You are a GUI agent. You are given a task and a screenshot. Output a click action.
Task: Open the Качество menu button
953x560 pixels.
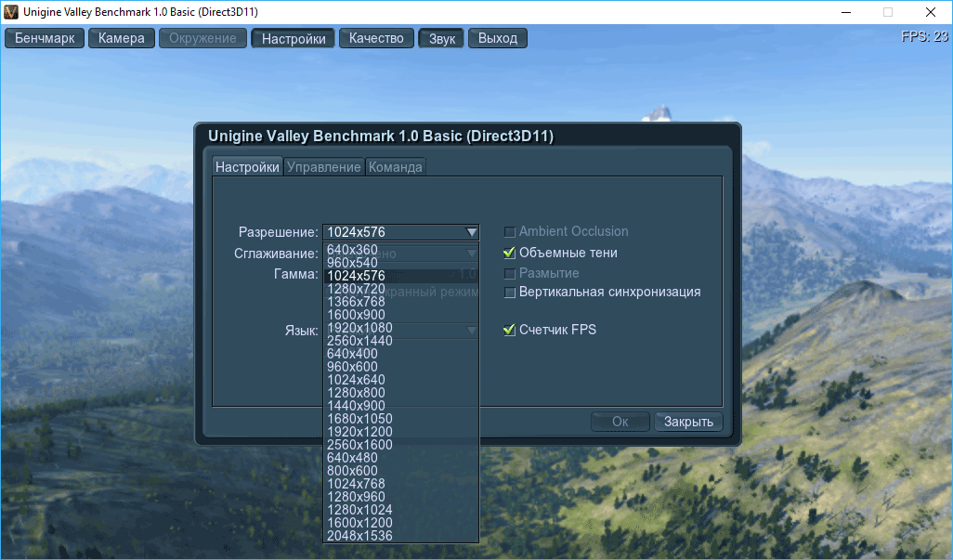point(376,38)
